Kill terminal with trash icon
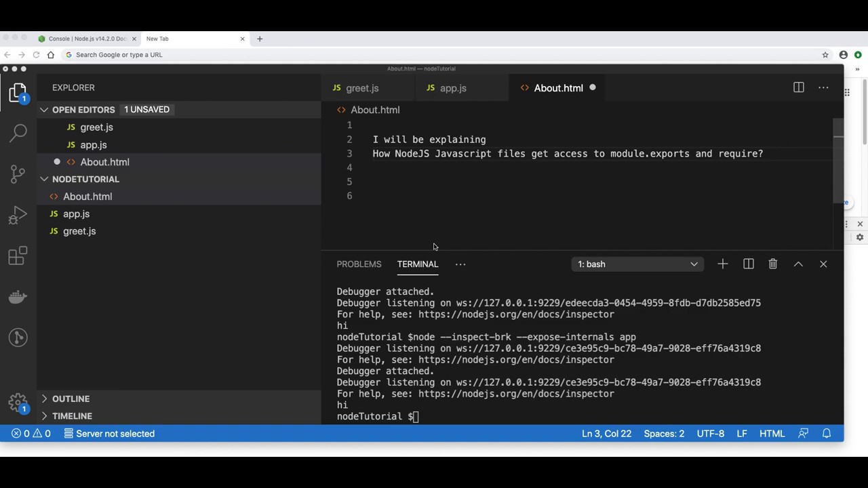 click(x=773, y=264)
